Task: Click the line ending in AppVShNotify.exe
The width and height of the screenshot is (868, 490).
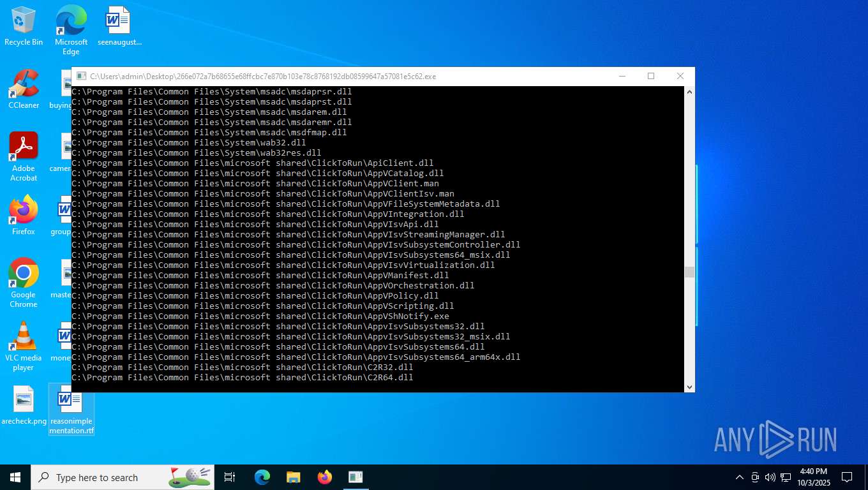Action: point(260,316)
